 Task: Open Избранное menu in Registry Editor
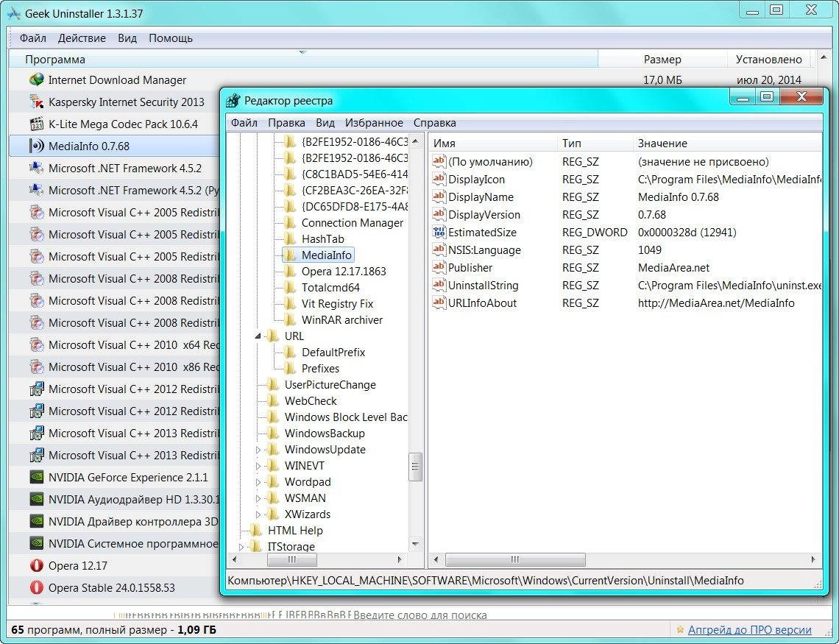coord(374,122)
